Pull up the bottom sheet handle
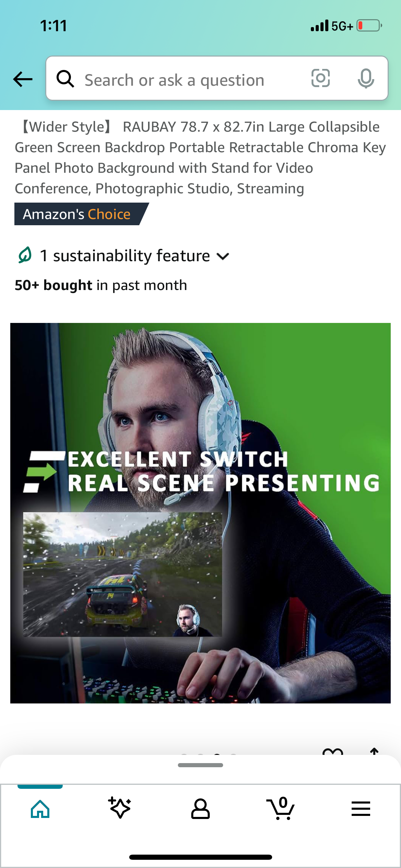This screenshot has width=401, height=868. (x=200, y=765)
